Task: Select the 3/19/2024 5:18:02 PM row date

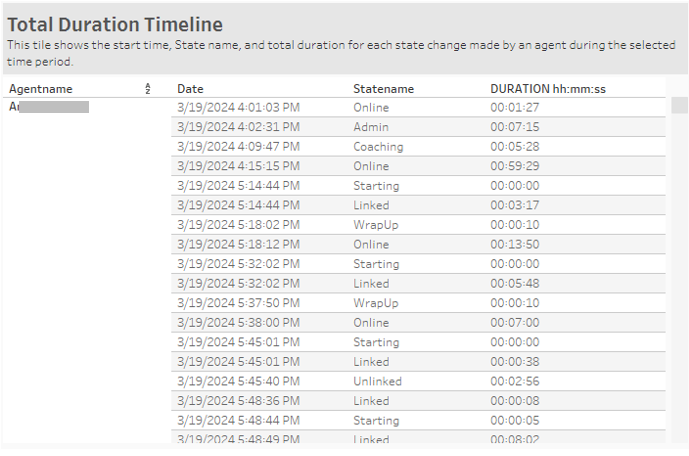Action: coord(238,225)
